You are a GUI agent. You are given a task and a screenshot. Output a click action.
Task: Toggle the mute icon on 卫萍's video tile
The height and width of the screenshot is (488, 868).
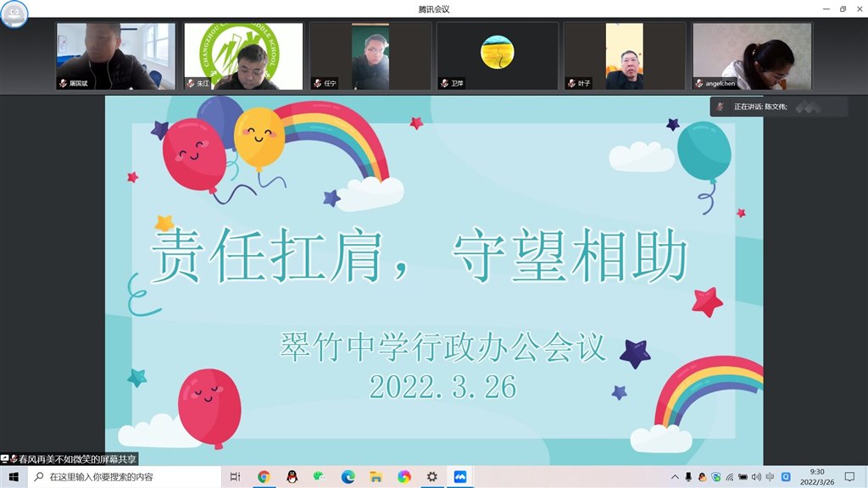[444, 84]
